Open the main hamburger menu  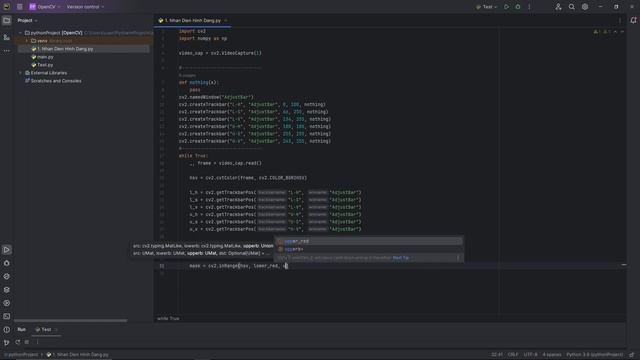(x=20, y=7)
